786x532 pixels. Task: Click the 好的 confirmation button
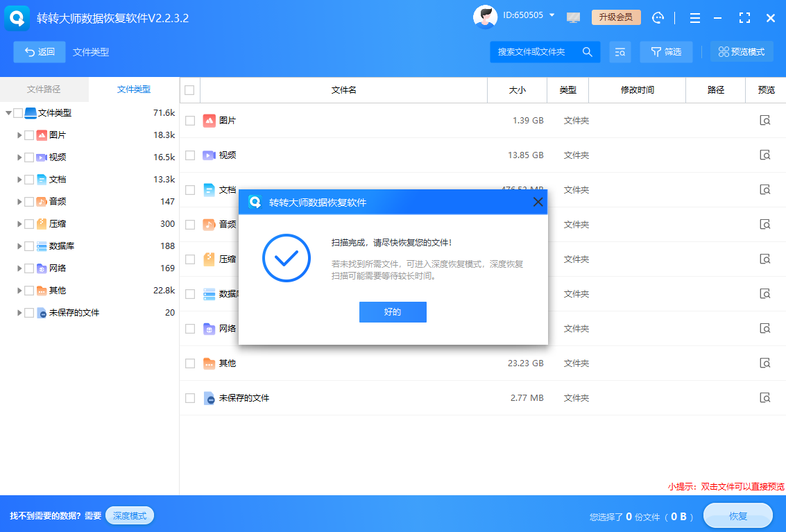pyautogui.click(x=393, y=311)
